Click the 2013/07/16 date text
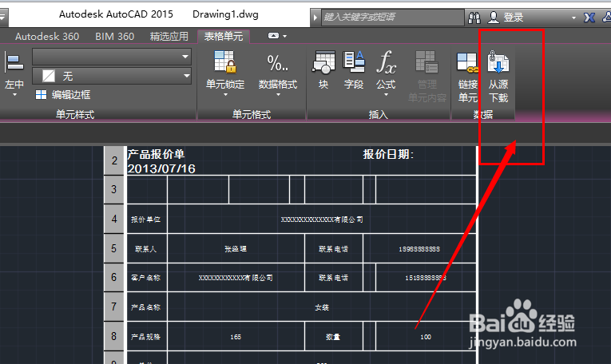611x364 pixels. (x=161, y=168)
